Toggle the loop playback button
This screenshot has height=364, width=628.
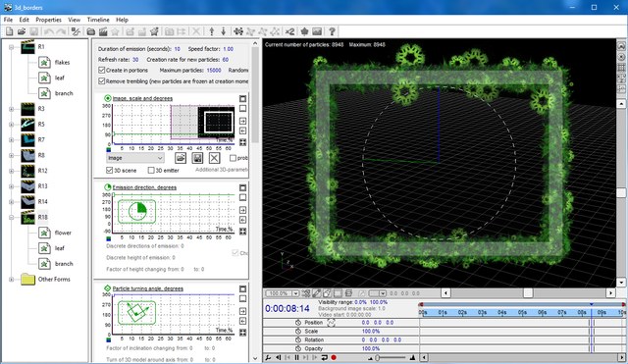pyautogui.click(x=324, y=357)
